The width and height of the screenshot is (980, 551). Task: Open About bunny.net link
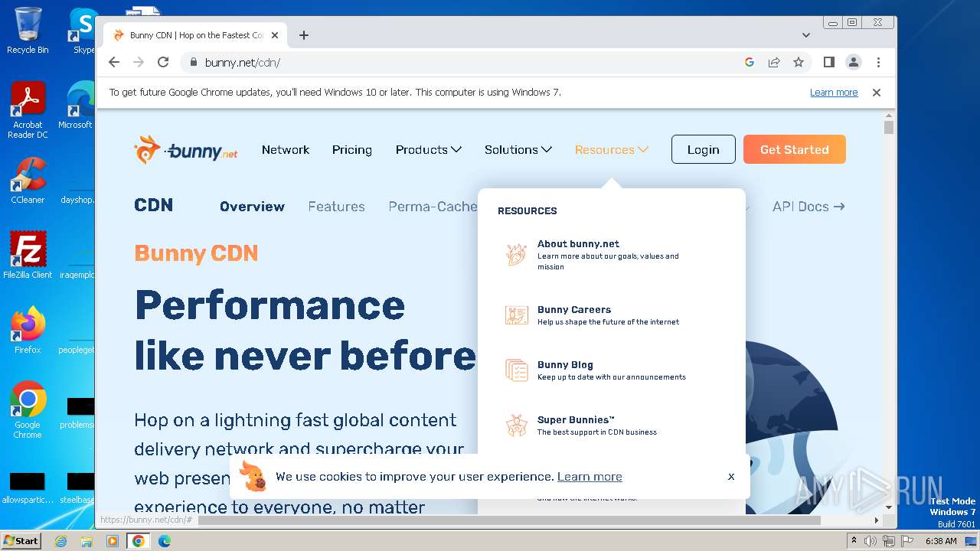pos(578,244)
